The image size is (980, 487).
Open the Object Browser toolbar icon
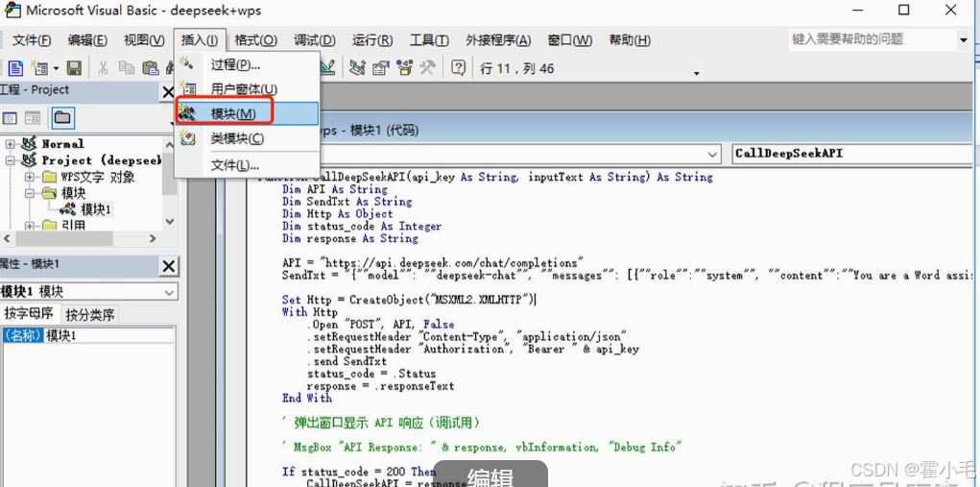coord(404,67)
